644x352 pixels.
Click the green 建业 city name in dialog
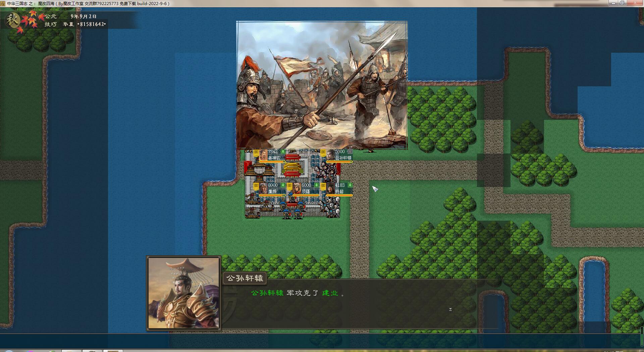(330, 293)
